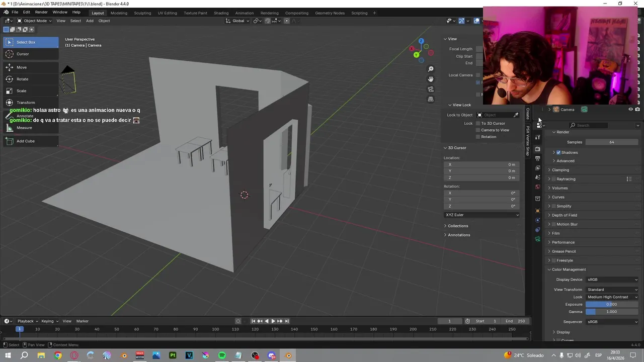644x362 pixels.
Task: Collapse the Color Management panel
Action: pos(569,269)
